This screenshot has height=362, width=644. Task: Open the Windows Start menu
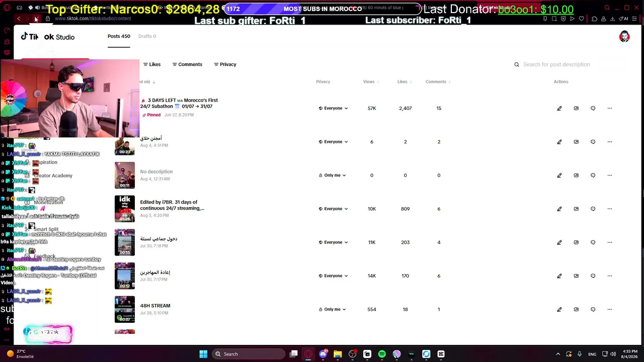click(x=203, y=354)
